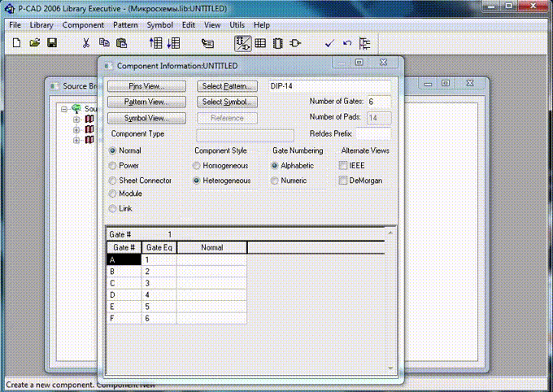Enable the IEEE alternate view
Image resolution: width=553 pixels, height=392 pixels.
click(343, 165)
